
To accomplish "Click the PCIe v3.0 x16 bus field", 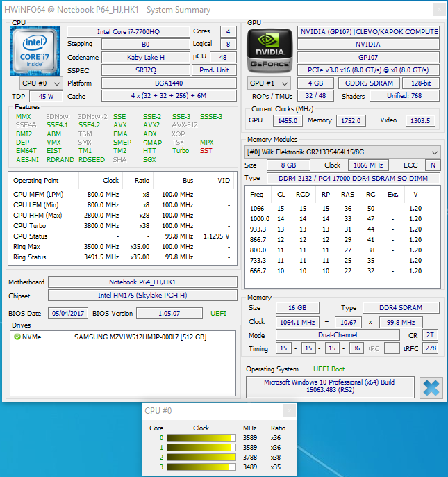I will point(368,70).
